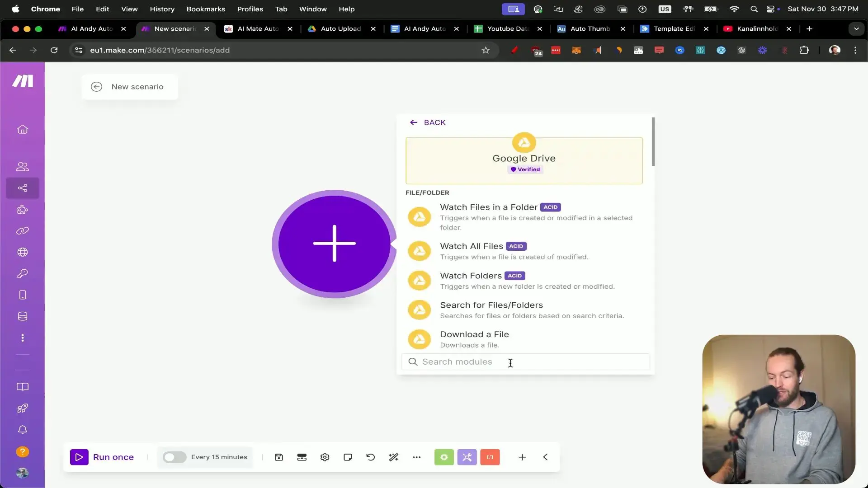Open the Chrome Bookmarks menu

pos(206,9)
